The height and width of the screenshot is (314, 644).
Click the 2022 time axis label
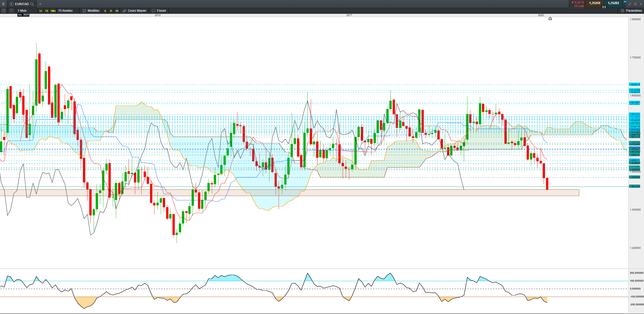click(541, 15)
